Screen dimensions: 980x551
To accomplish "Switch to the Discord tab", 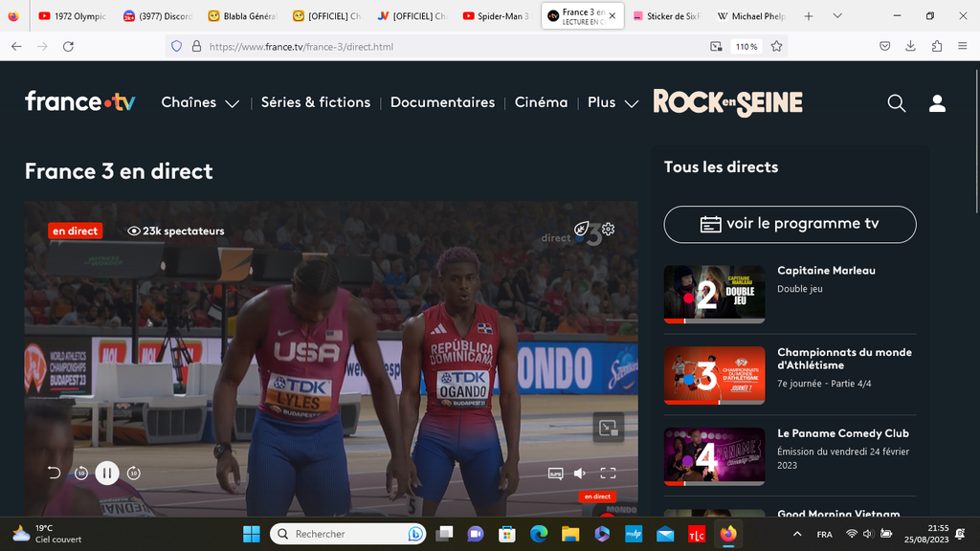I will point(158,16).
